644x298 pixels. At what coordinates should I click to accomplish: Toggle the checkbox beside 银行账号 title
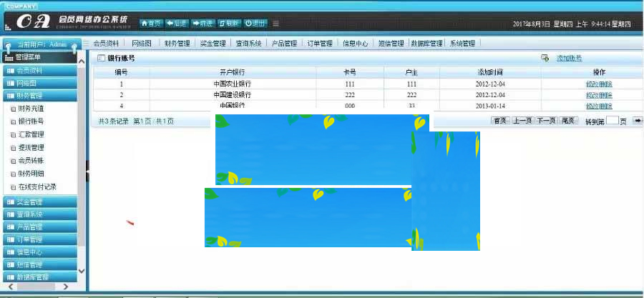(101, 58)
